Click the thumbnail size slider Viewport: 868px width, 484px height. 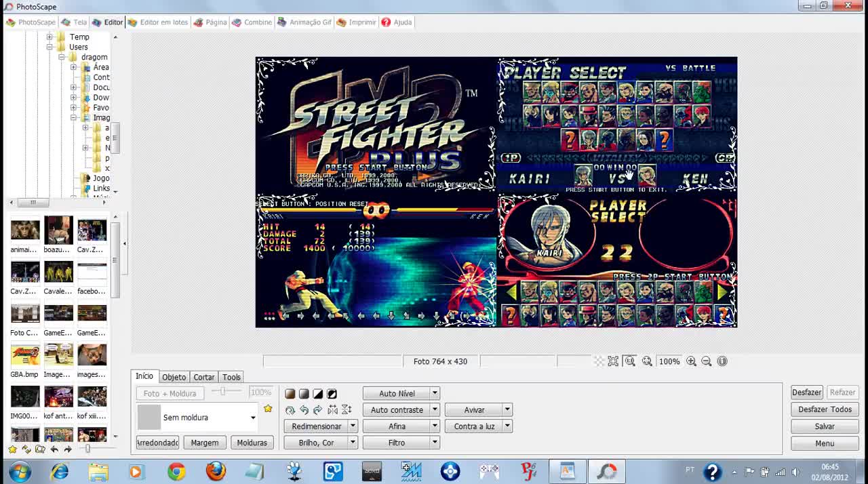tap(87, 449)
